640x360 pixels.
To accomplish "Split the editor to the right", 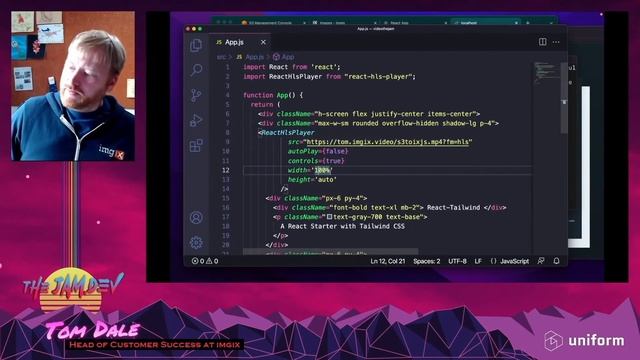I will point(542,42).
